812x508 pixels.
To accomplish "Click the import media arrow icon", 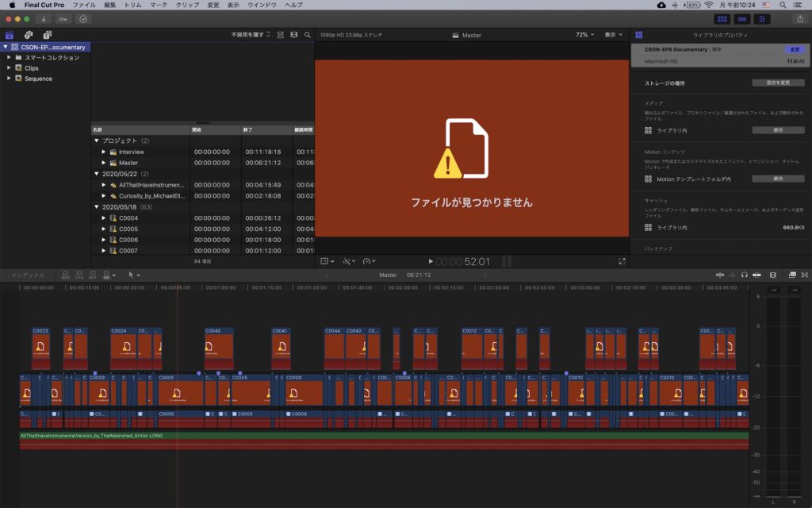I will (x=43, y=18).
